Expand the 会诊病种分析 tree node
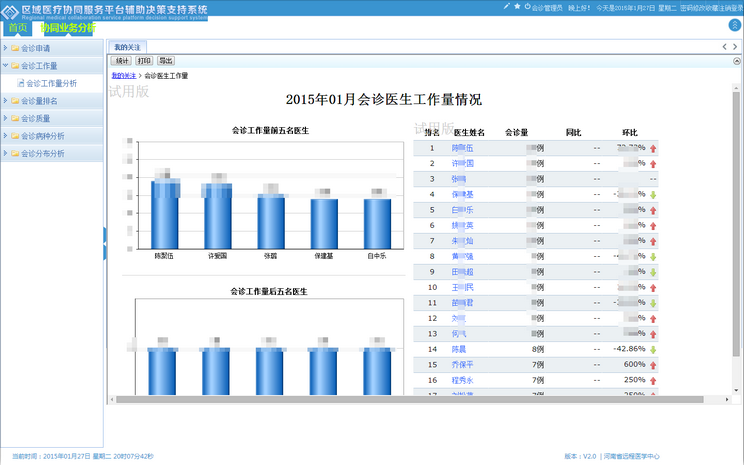This screenshot has width=744, height=465. click(6, 136)
